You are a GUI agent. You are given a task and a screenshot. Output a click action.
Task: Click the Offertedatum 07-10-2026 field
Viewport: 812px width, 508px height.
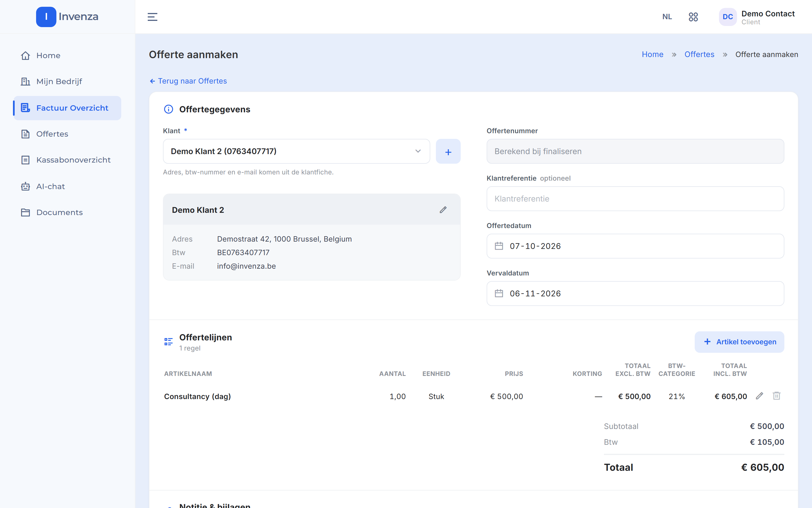(635, 246)
